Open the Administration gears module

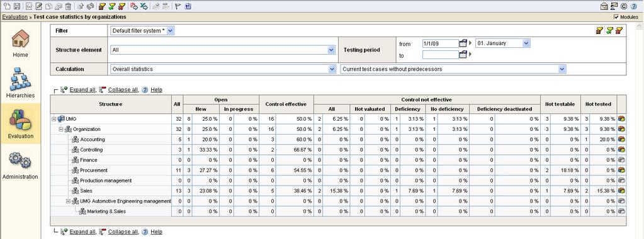click(20, 165)
